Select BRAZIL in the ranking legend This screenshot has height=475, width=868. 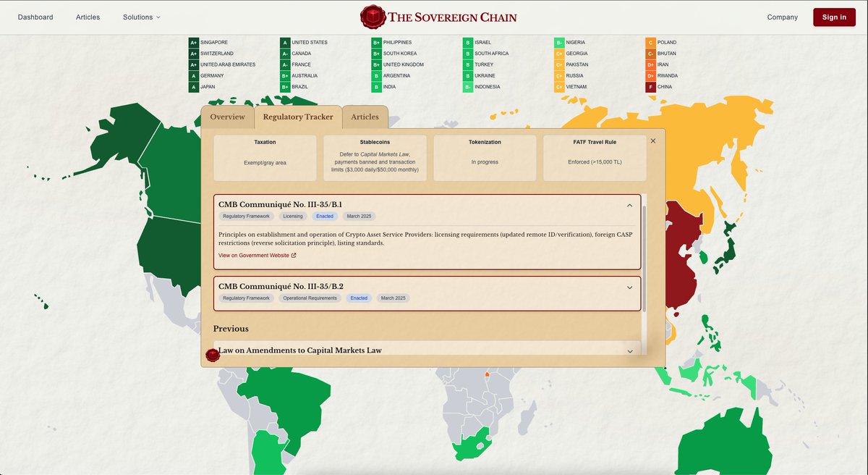300,87
